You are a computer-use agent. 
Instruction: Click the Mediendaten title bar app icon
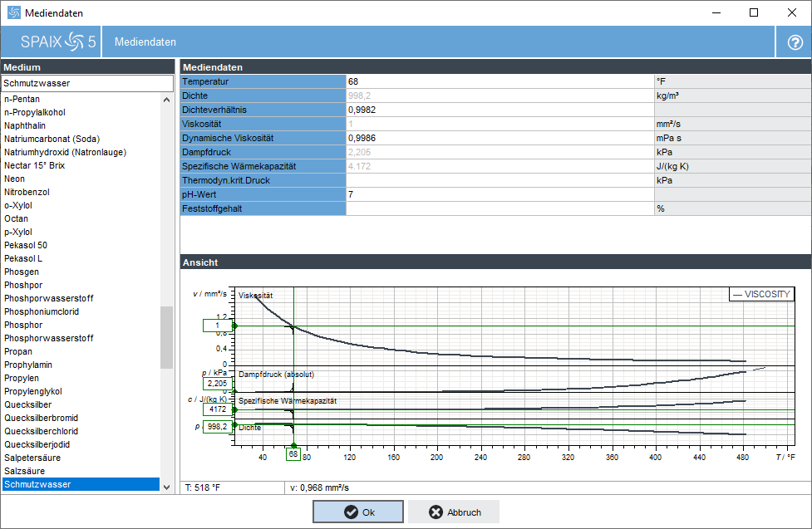point(14,12)
